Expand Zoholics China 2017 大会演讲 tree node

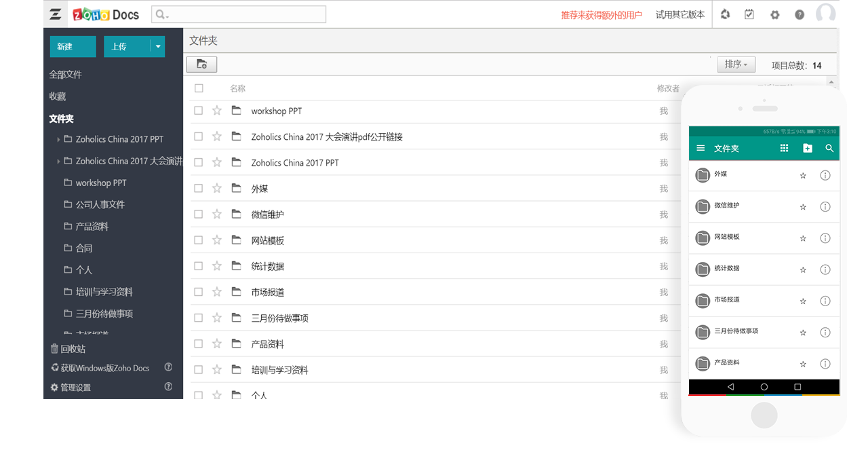click(58, 161)
